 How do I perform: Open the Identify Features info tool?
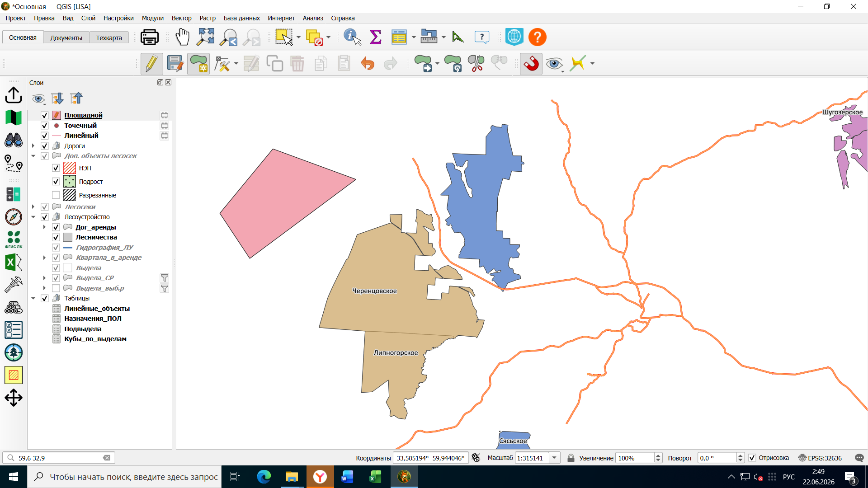coord(352,37)
